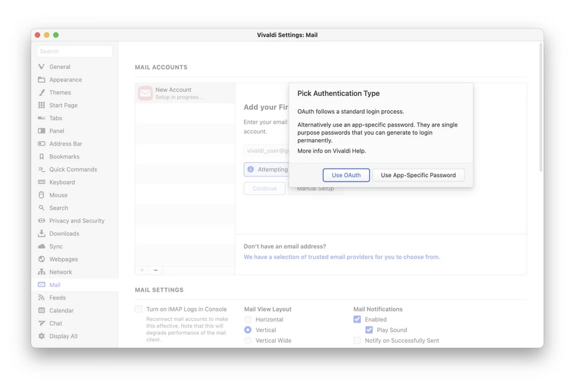Screen dimensions: 573x392
Task: Click the Pick Authentication Type title
Action: (x=338, y=93)
